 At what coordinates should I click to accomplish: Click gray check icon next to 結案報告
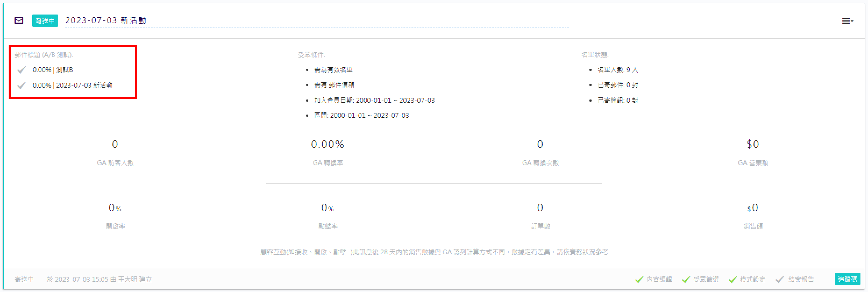click(x=779, y=279)
